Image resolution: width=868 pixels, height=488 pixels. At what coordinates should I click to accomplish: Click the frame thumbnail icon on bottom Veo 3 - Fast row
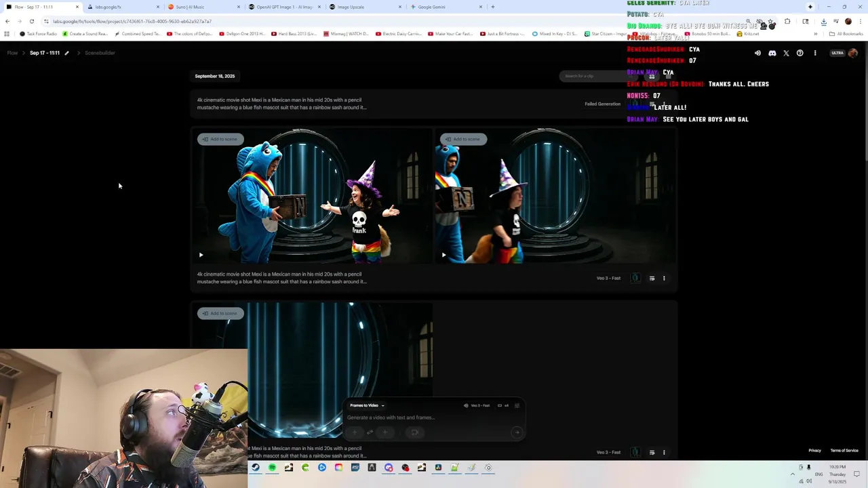[x=635, y=452]
